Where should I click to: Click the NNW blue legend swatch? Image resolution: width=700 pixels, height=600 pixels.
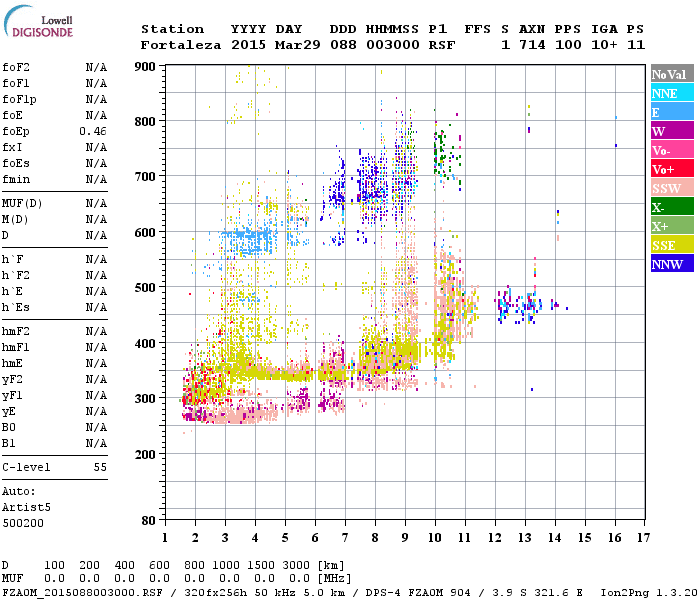pyautogui.click(x=670, y=264)
